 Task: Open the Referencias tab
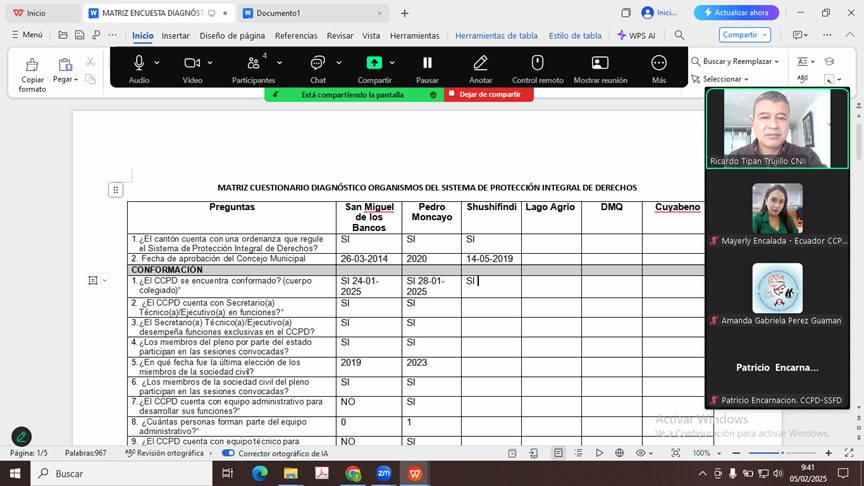(x=296, y=35)
